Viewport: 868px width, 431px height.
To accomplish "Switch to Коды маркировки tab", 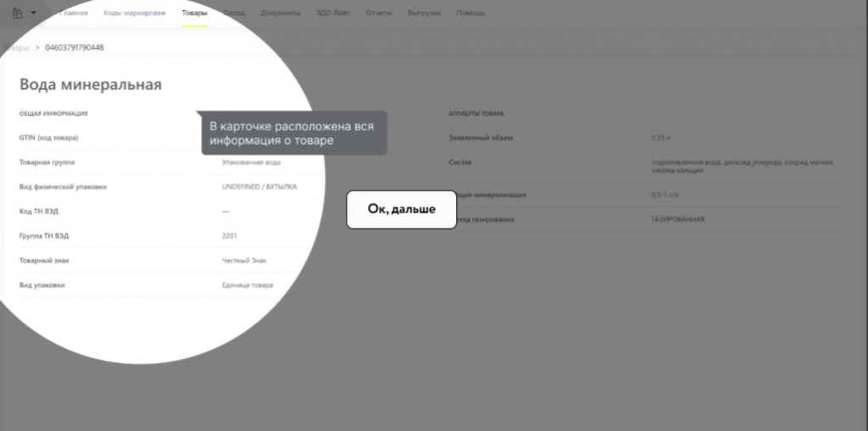I will click(x=135, y=13).
